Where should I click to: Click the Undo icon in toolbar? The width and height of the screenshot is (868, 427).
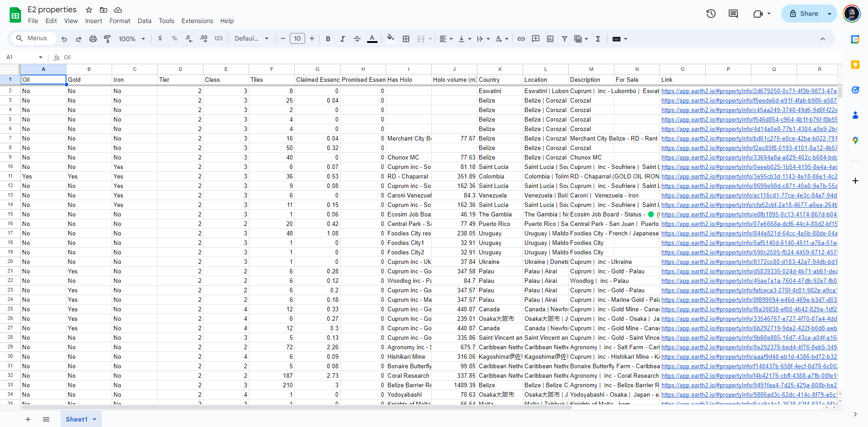click(64, 39)
